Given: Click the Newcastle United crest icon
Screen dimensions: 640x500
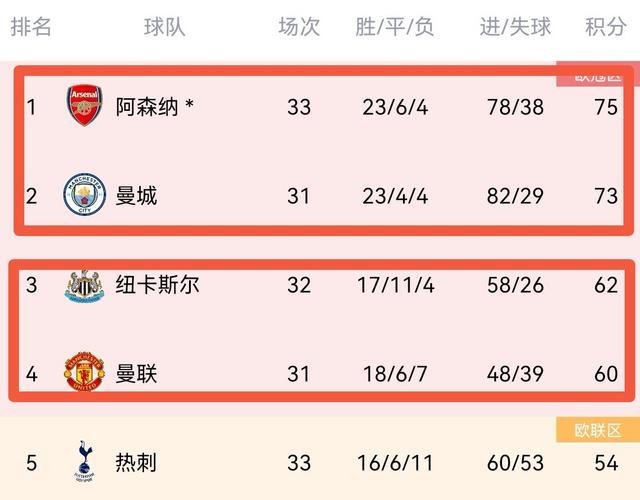Looking at the screenshot, I should click(x=84, y=285).
